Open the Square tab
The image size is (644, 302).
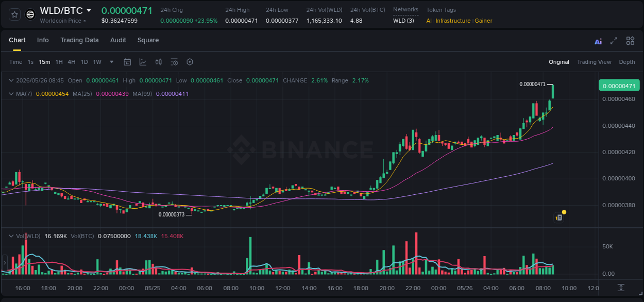click(148, 40)
